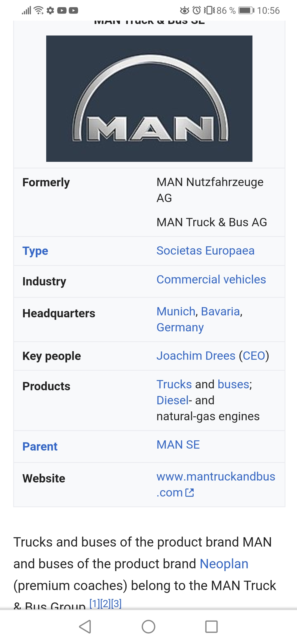The width and height of the screenshot is (297, 644).
Task: Jump to citation reference [1]
Action: click(x=95, y=603)
